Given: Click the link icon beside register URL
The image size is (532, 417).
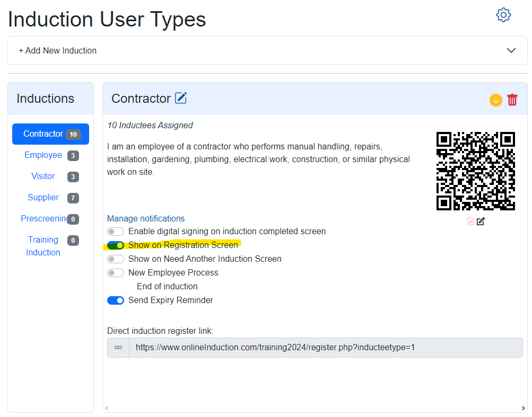Looking at the screenshot, I should click(118, 348).
